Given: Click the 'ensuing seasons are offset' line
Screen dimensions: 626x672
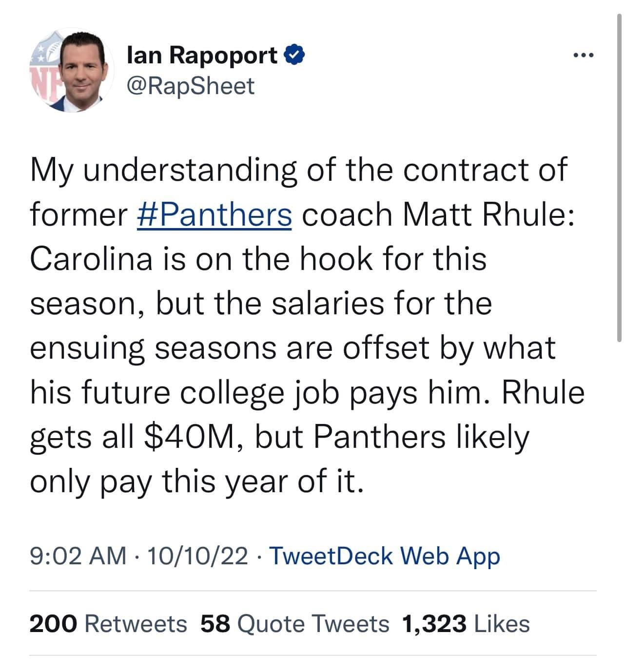Looking at the screenshot, I should click(293, 348).
